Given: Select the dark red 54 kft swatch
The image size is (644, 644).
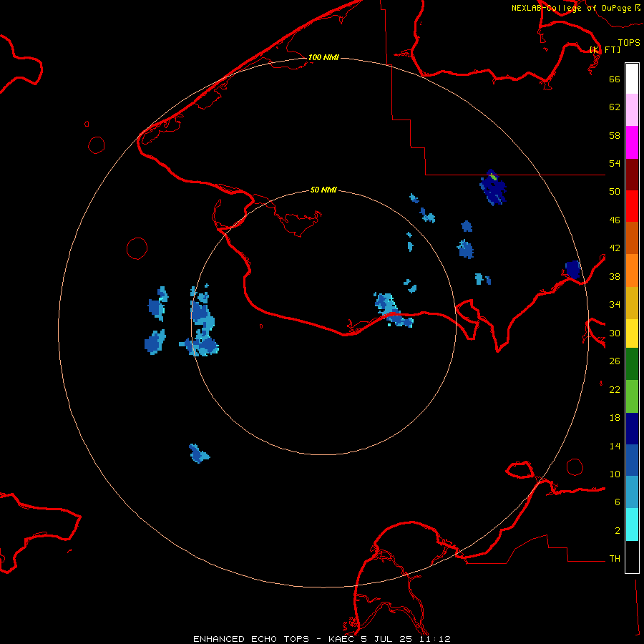Looking at the screenshot, I should pos(632,174).
